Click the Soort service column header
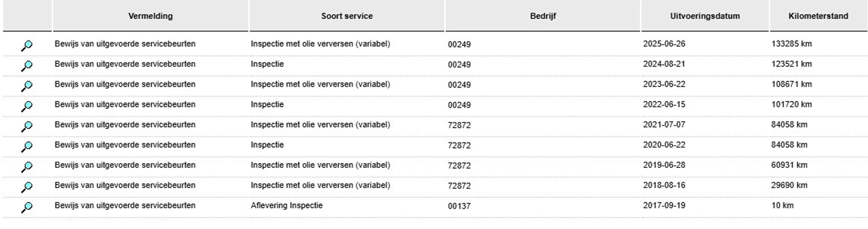 tap(347, 16)
